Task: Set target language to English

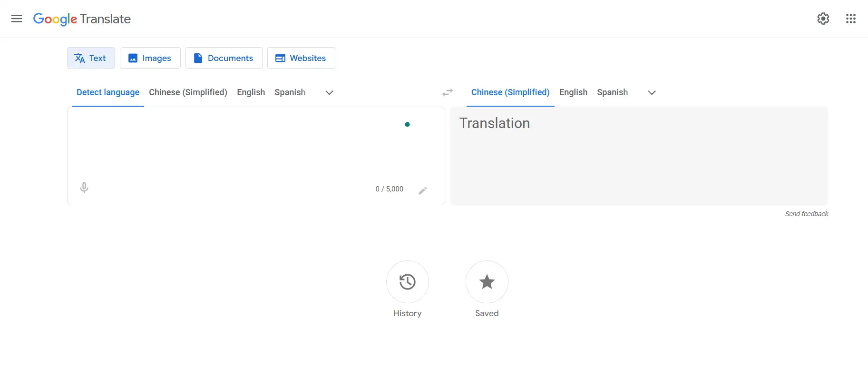Action: (573, 92)
